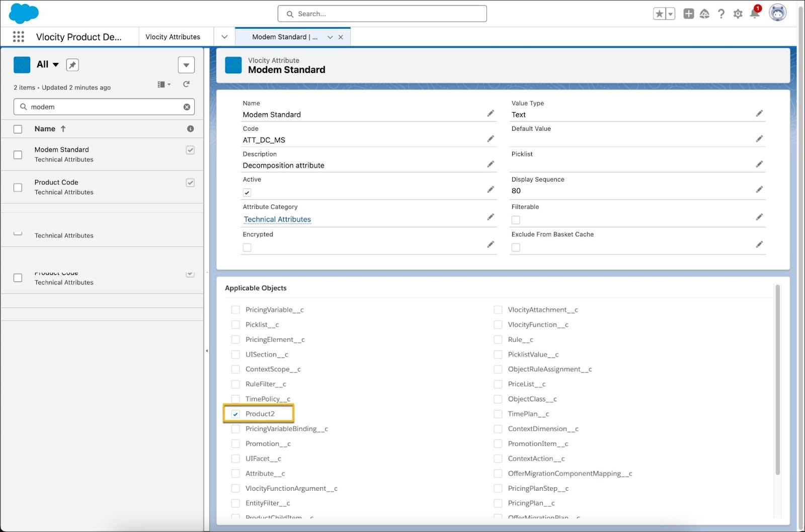Open the Technical Attributes category link
The image size is (805, 532).
click(x=277, y=219)
